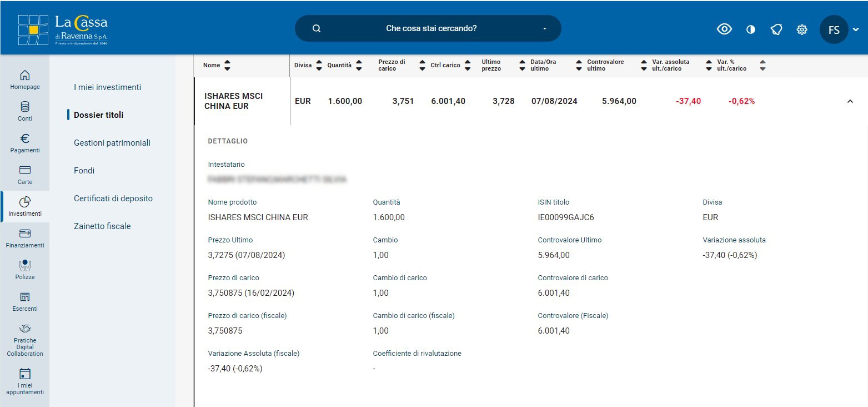
Task: Open Zainetto fiscale menu item
Action: click(102, 226)
